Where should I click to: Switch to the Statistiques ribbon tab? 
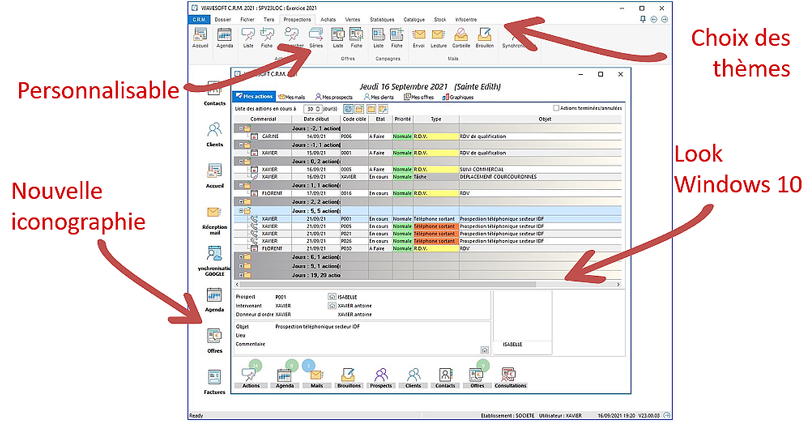tap(382, 19)
